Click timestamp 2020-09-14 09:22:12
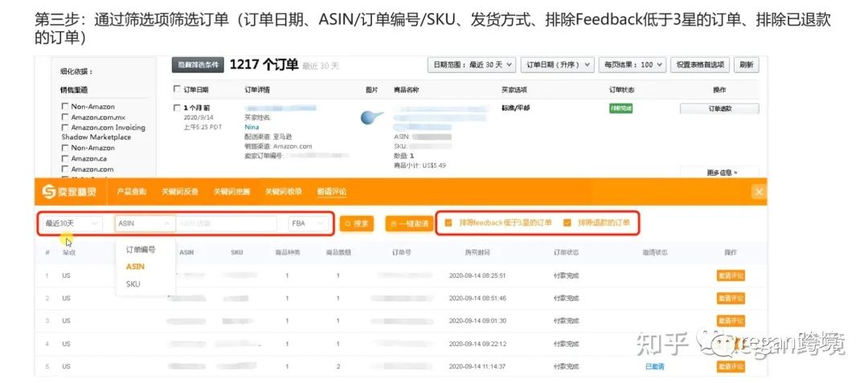The height and width of the screenshot is (383, 868). 477,344
